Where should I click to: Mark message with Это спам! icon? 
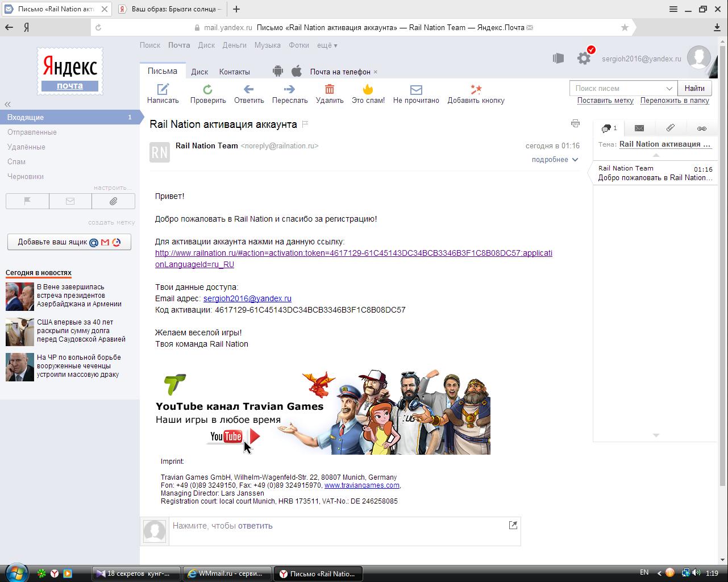point(368,89)
